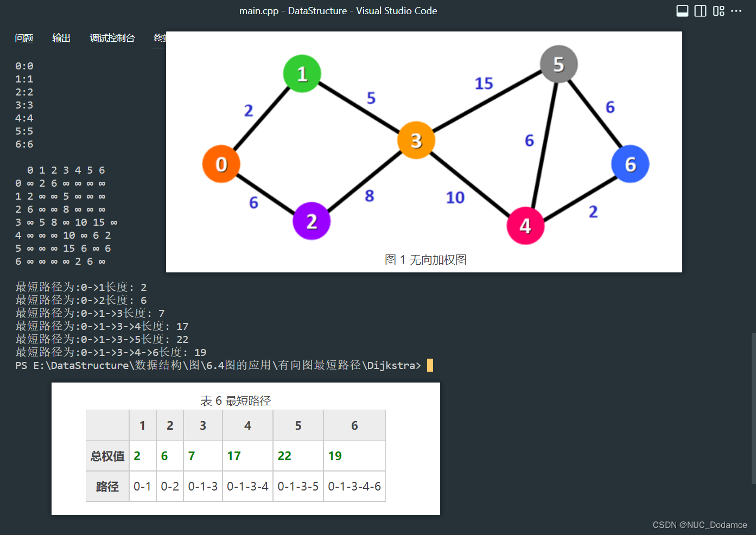The width and height of the screenshot is (756, 535).
Task: Click yellow-orange graph node 3
Action: [416, 141]
